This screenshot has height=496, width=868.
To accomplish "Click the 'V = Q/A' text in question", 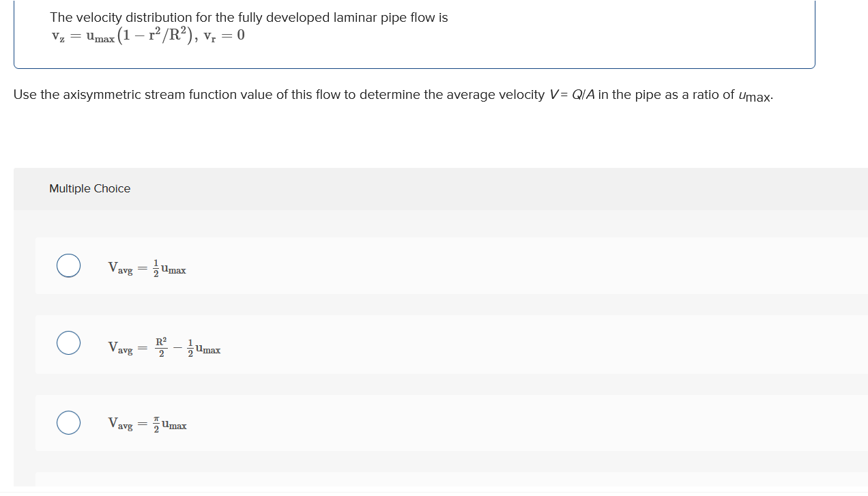I will coord(572,95).
